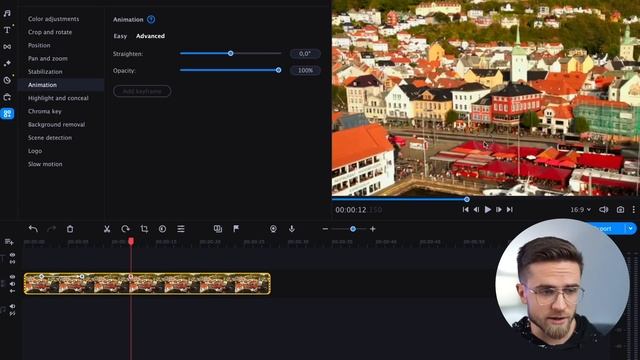Open the Animation help question mark

click(151, 19)
